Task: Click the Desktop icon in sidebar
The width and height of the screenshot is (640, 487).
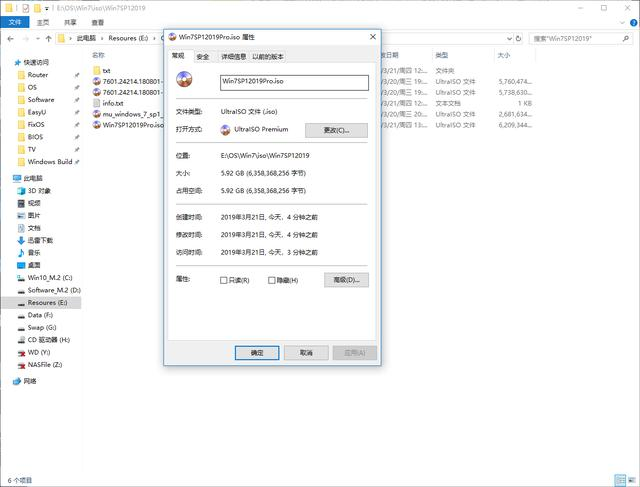Action: click(21, 265)
